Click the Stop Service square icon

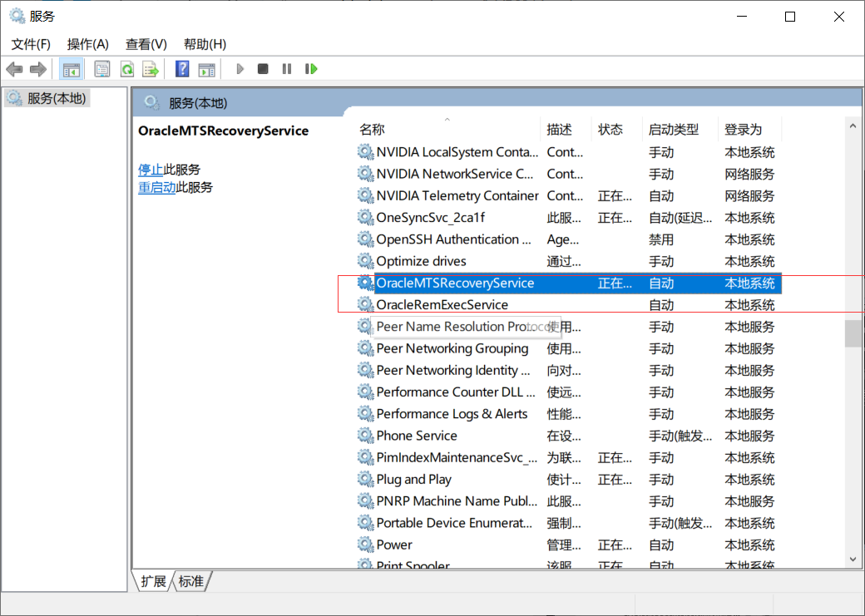[263, 69]
